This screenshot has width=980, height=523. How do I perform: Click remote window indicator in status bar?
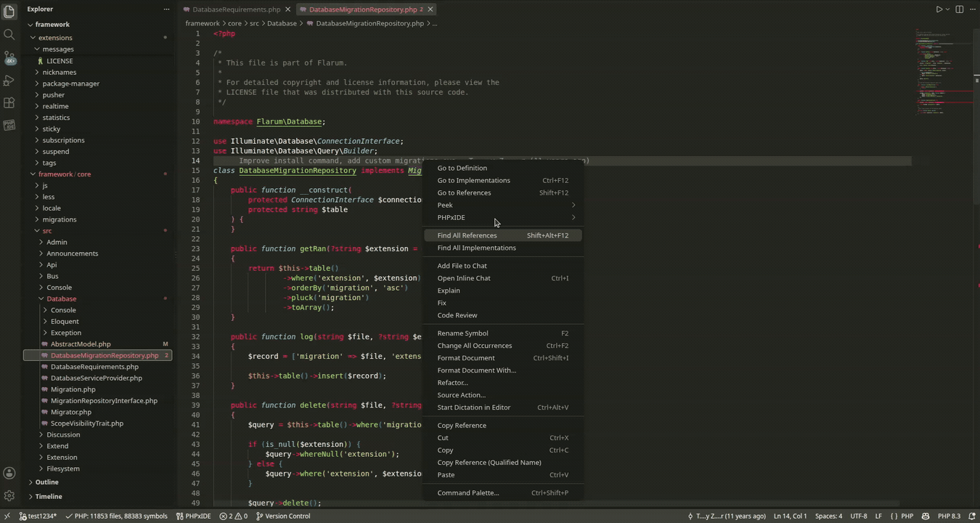click(x=7, y=516)
